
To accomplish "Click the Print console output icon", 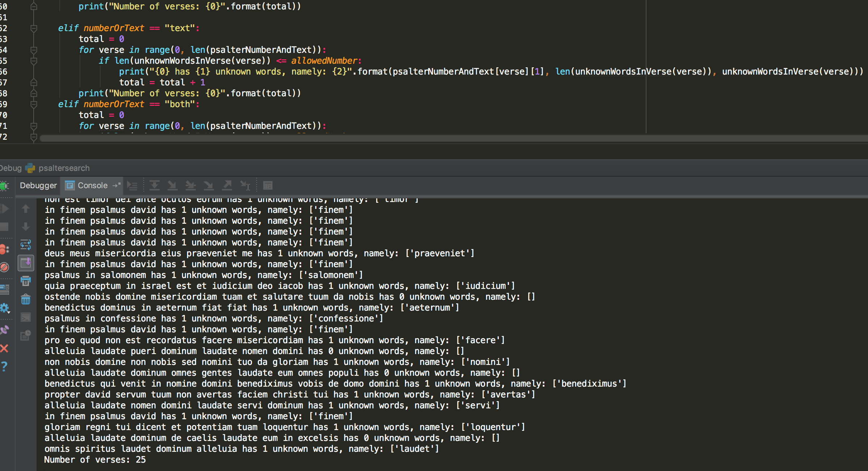I will [26, 281].
